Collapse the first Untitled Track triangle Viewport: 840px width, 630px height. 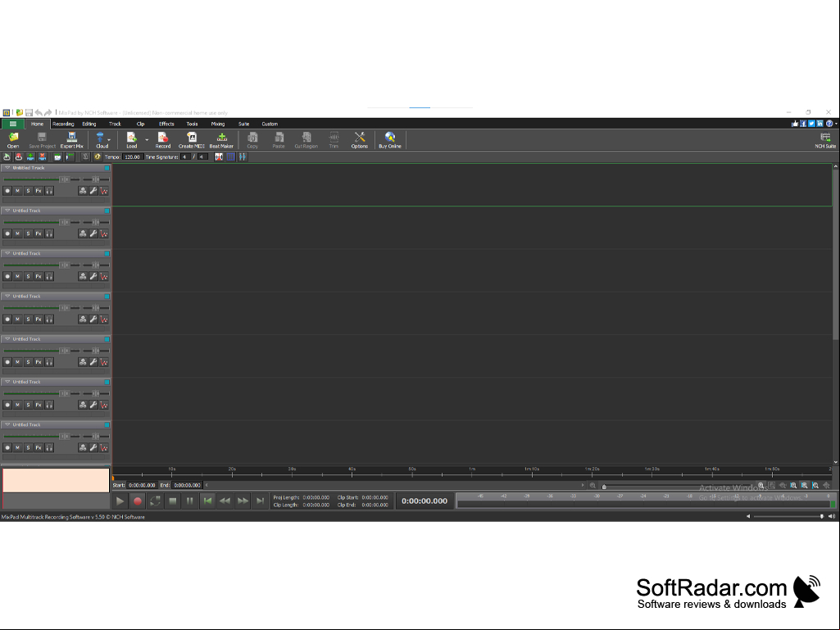tap(7, 168)
